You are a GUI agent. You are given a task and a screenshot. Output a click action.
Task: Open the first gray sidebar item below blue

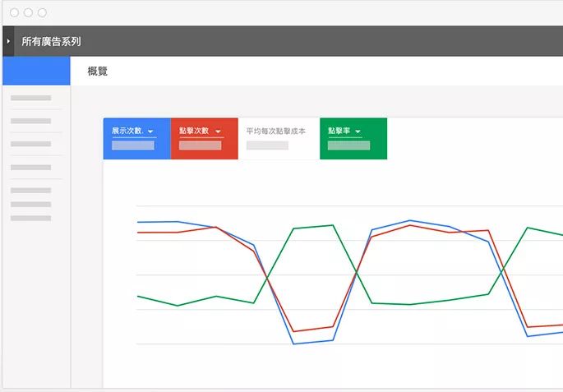click(31, 98)
